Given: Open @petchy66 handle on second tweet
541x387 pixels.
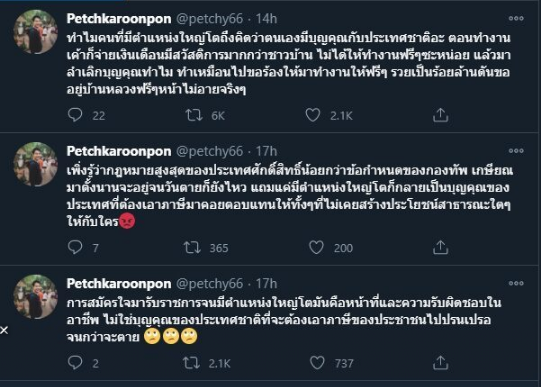Looking at the screenshot, I should (x=209, y=151).
